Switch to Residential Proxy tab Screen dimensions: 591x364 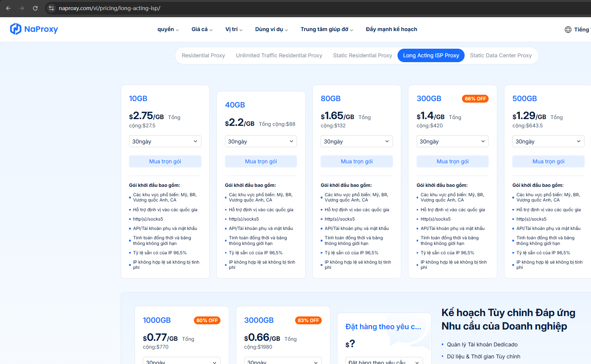pos(203,55)
